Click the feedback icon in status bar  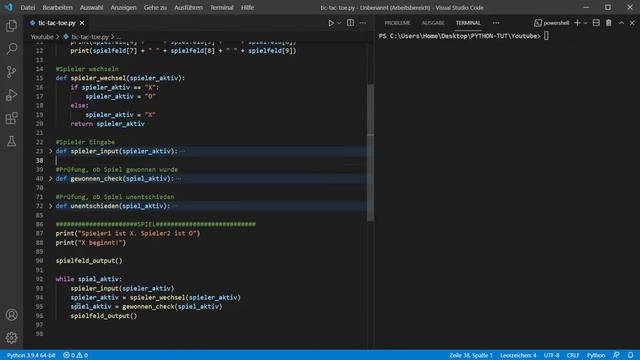[616, 355]
